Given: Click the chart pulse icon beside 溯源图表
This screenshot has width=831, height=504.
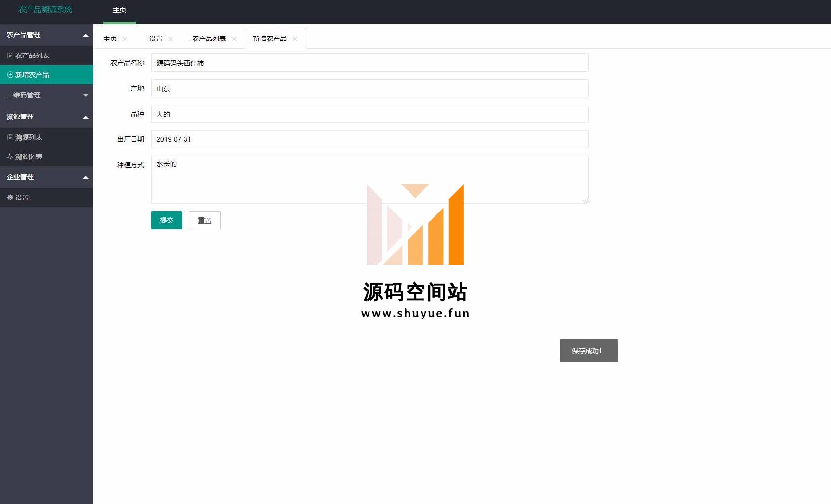Looking at the screenshot, I should point(10,157).
